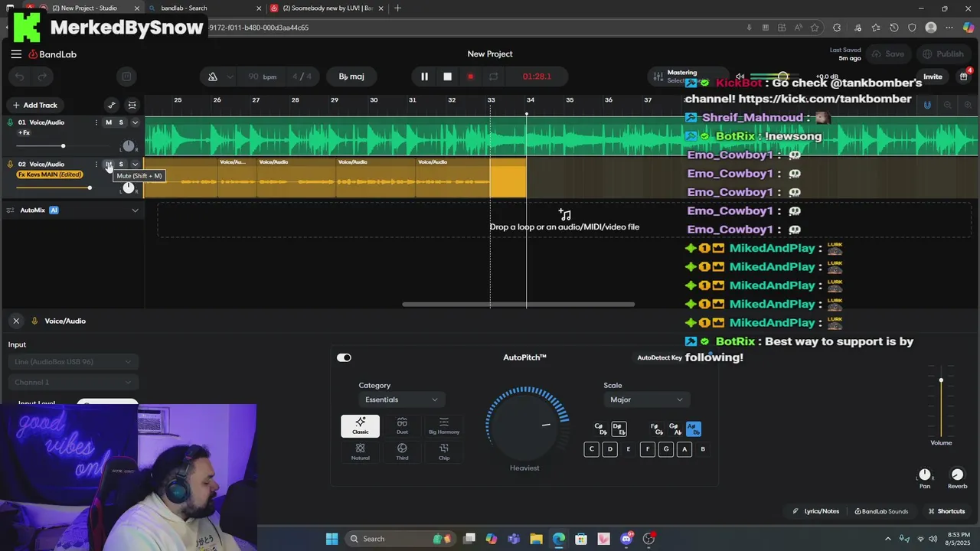Open keyboard Shortcuts
Image resolution: width=980 pixels, height=551 pixels.
pos(946,511)
